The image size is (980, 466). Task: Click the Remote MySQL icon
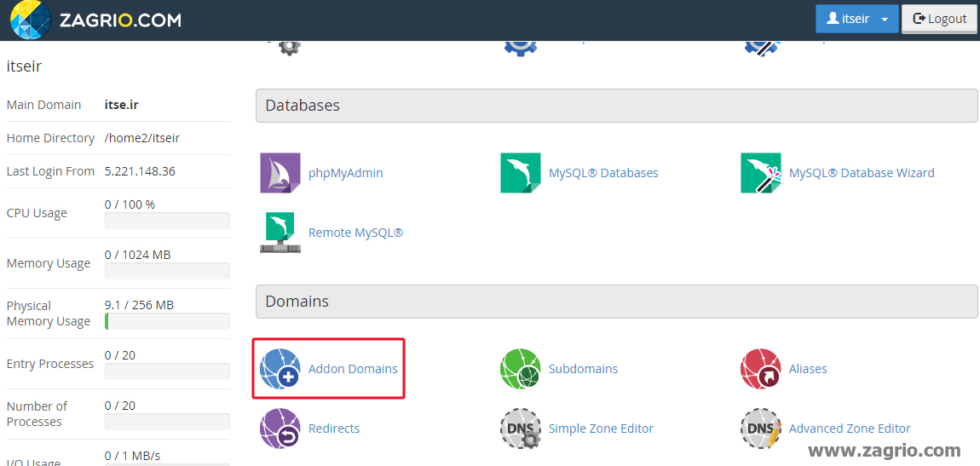pos(280,233)
